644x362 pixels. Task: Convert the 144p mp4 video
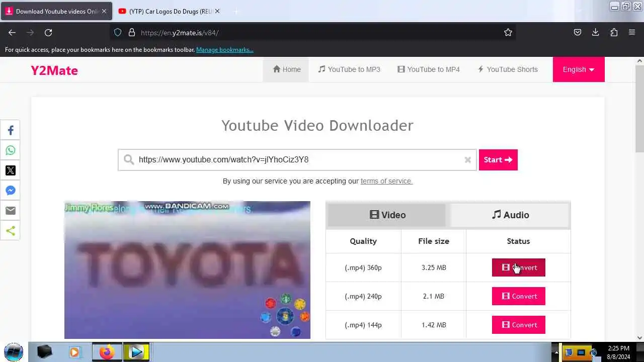pyautogui.click(x=518, y=325)
